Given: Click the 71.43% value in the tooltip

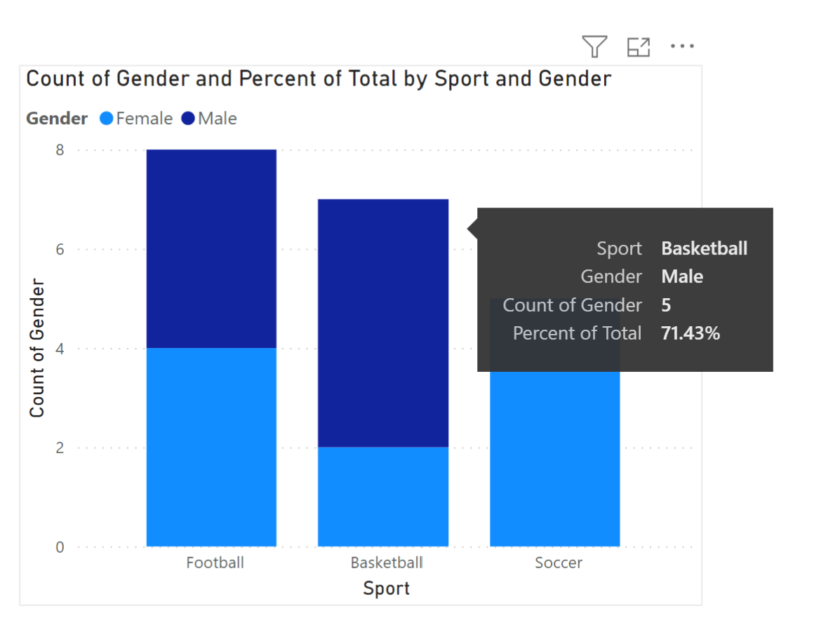Looking at the screenshot, I should pos(691,333).
